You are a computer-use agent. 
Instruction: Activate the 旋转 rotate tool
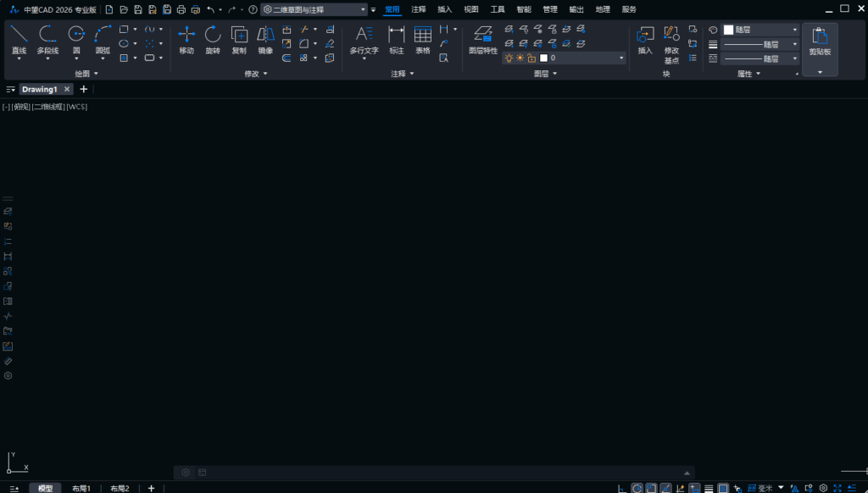coord(213,40)
